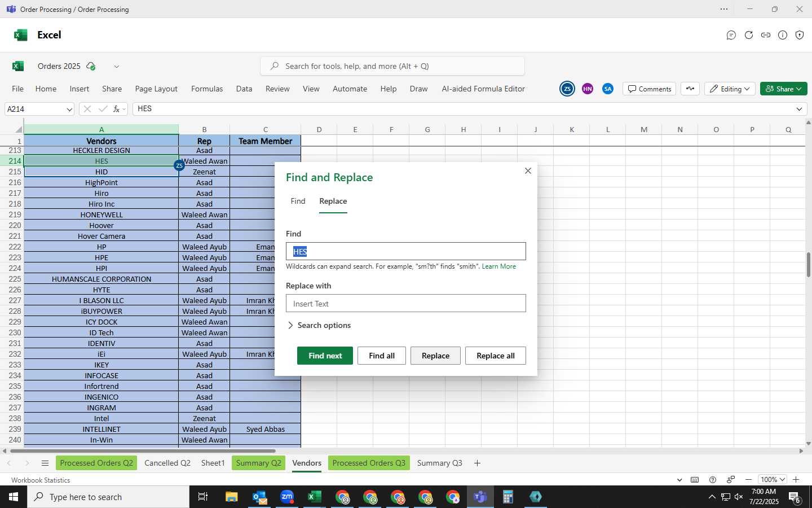Image resolution: width=812 pixels, height=508 pixels.
Task: Open the AI-aided Formula Editor tab
Action: click(483, 89)
